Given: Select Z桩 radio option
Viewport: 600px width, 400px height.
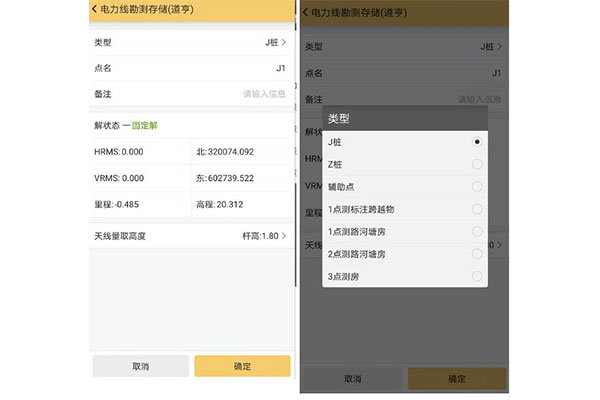Looking at the screenshot, I should [x=477, y=165].
